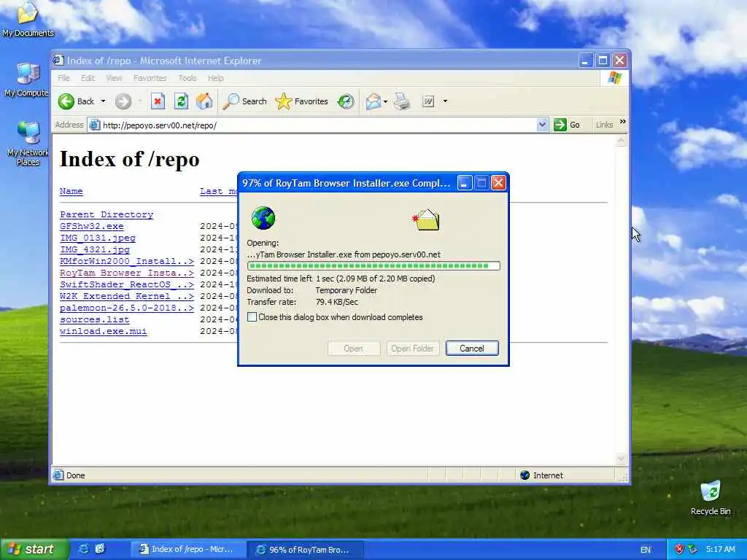Download the KMforWin2000_Install link

127,262
